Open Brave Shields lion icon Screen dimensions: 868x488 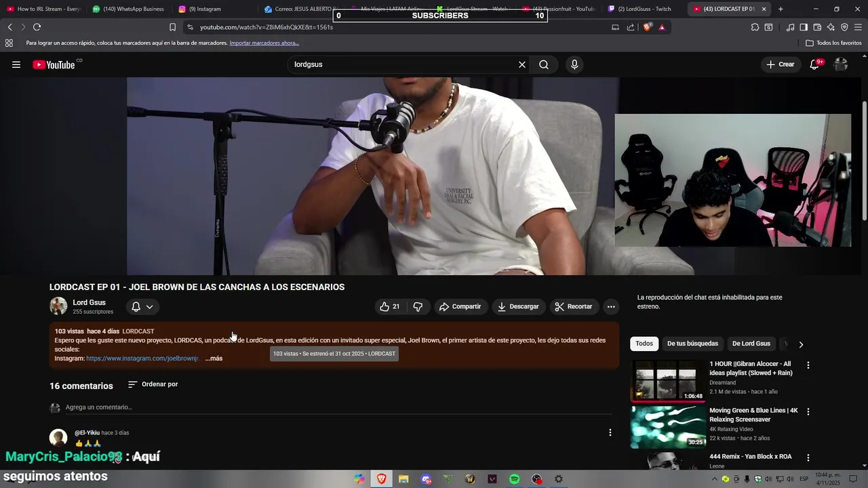click(x=648, y=27)
